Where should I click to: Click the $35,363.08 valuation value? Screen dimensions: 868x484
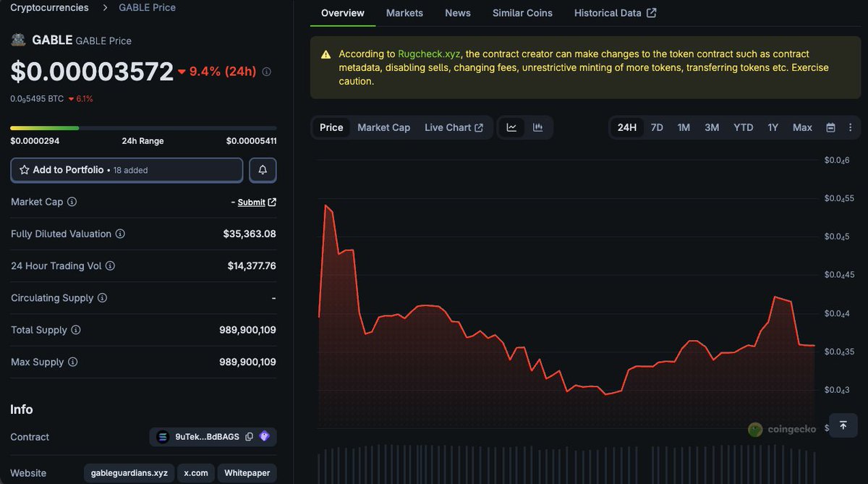pos(250,234)
